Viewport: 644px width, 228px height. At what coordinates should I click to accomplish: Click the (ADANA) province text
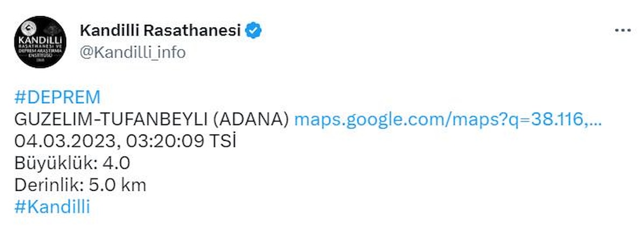[x=255, y=119]
